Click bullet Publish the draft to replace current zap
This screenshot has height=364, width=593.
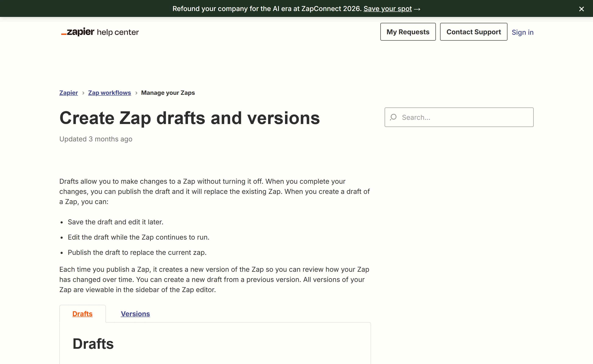pos(137,252)
